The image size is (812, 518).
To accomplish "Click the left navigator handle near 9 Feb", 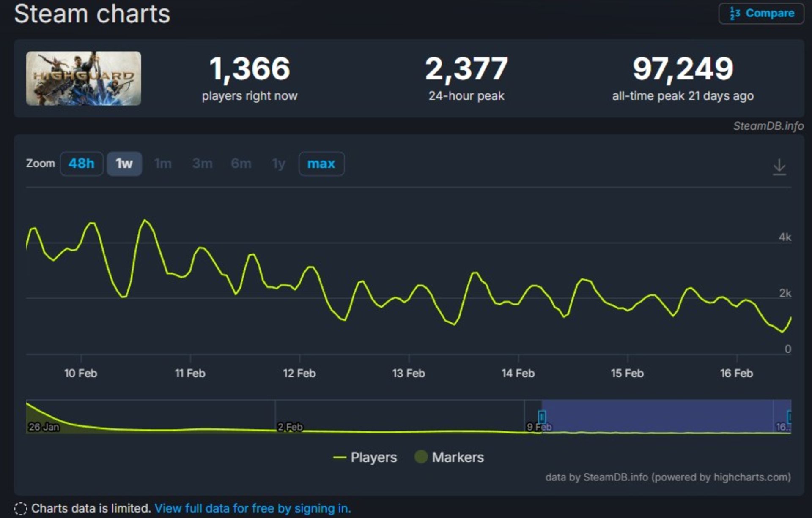I will 542,417.
